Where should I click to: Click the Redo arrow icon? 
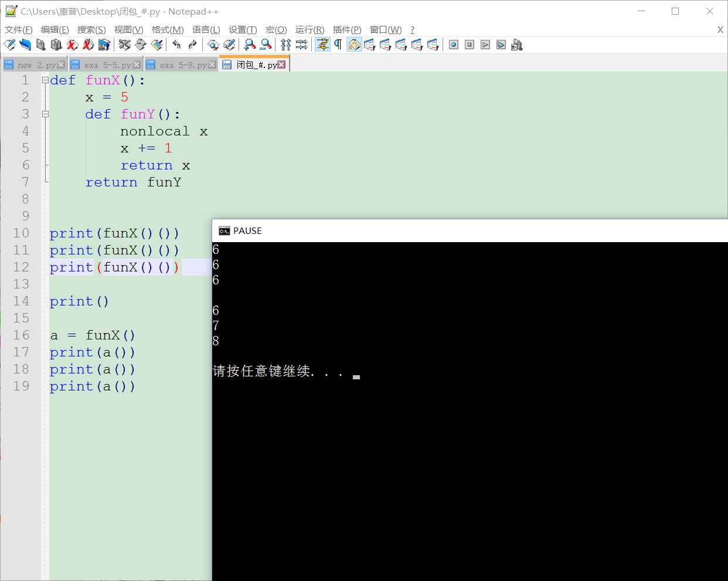(192, 45)
